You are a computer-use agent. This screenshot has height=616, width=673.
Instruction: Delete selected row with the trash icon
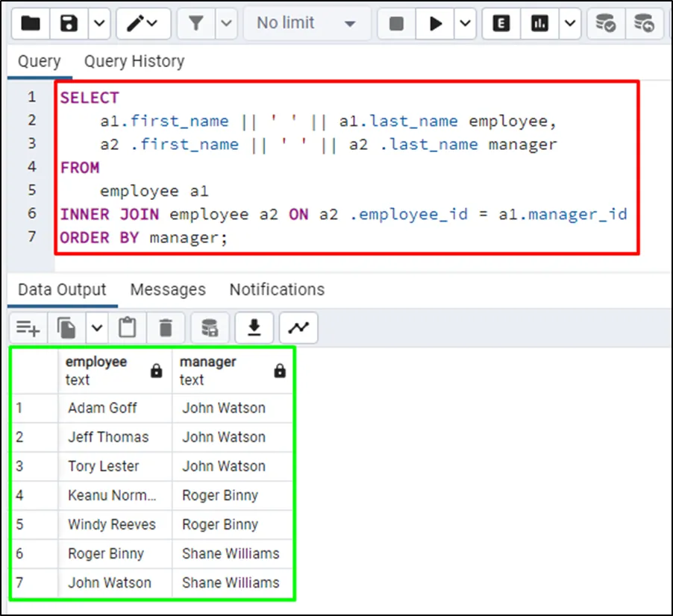point(166,327)
